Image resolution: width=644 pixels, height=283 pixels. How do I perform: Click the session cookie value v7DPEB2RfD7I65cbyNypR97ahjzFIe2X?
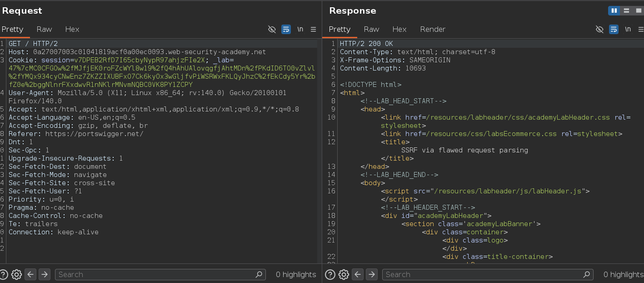pyautogui.click(x=140, y=60)
